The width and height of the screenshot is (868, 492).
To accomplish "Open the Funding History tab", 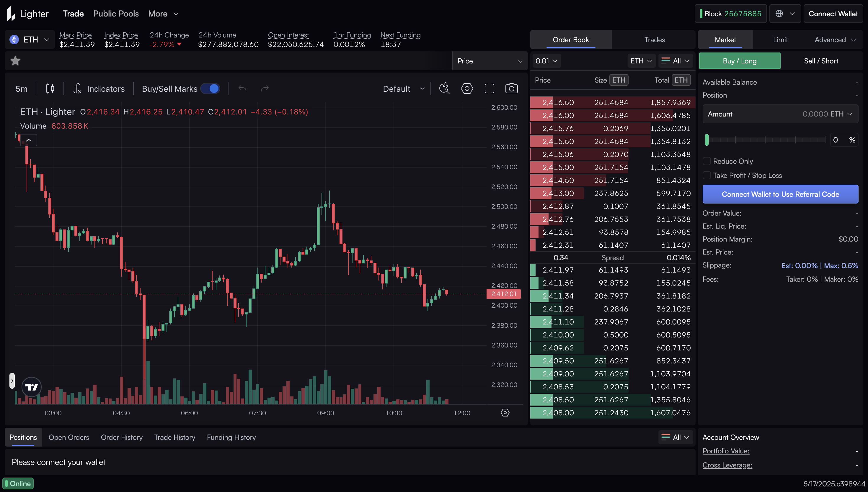I will coord(231,437).
